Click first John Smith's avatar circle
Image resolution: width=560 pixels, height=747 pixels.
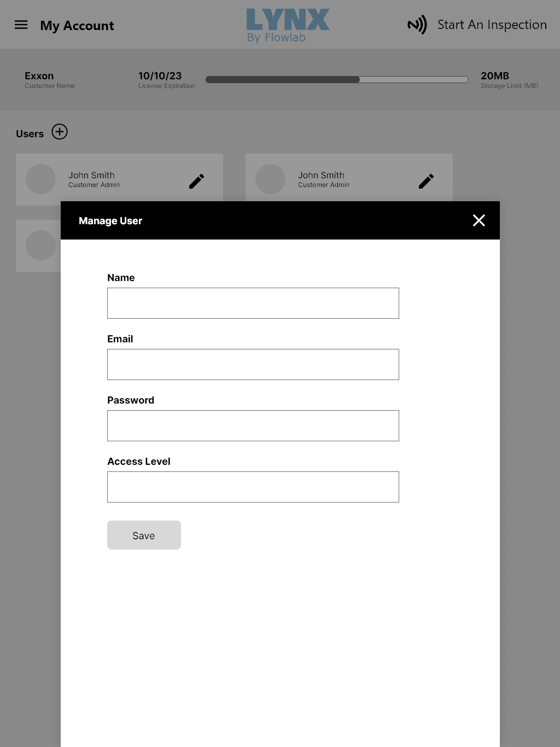click(41, 179)
